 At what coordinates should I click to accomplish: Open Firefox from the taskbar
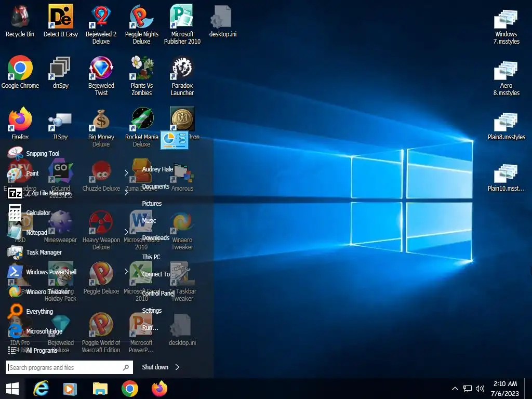tap(159, 389)
